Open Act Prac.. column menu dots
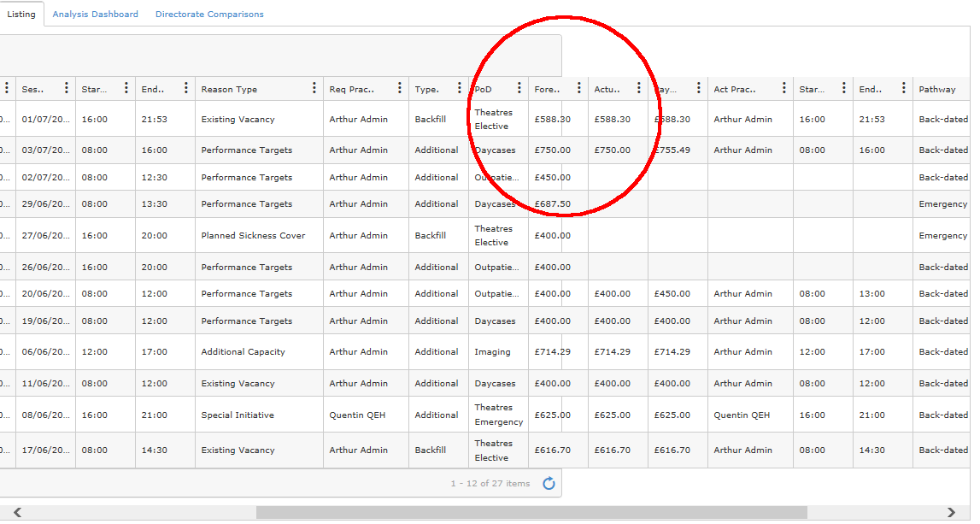The height and width of the screenshot is (524, 980). pos(783,88)
